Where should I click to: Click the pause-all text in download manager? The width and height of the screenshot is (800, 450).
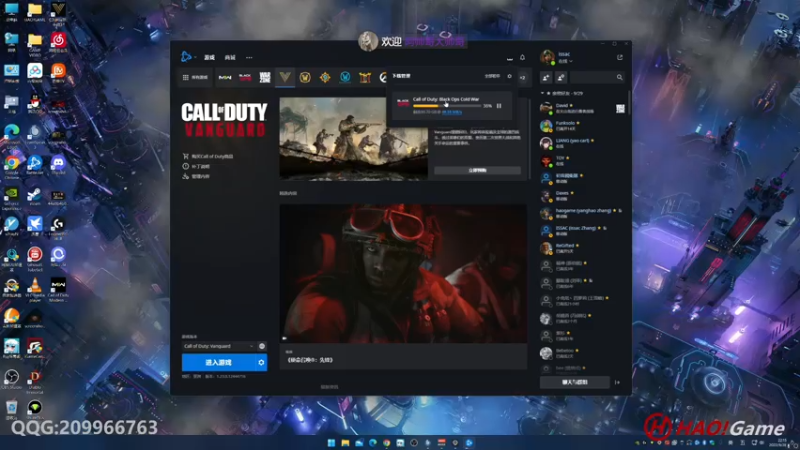492,76
